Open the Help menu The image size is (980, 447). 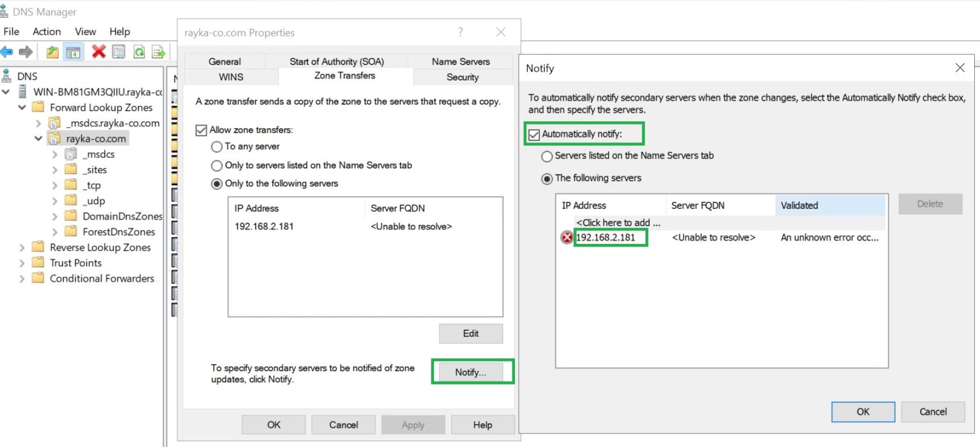point(119,31)
